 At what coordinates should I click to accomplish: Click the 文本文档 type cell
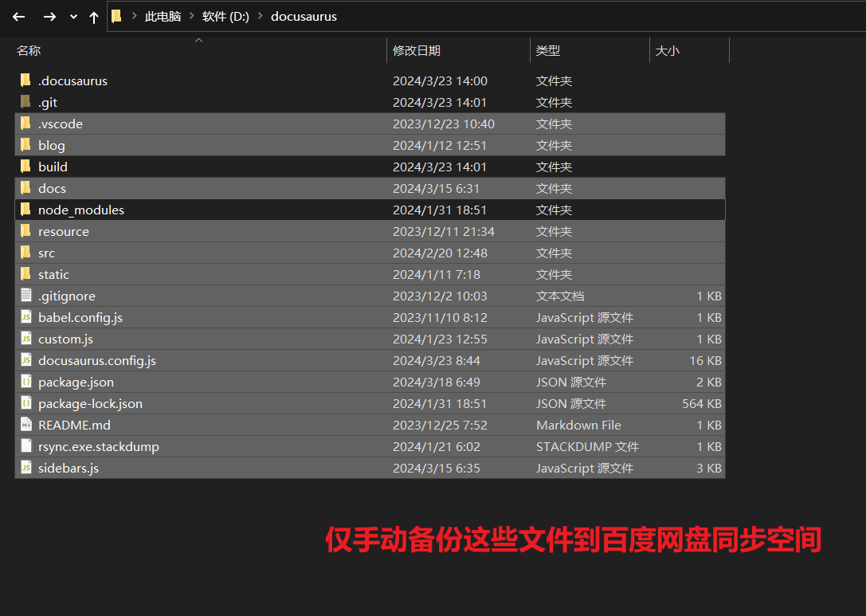click(x=560, y=296)
